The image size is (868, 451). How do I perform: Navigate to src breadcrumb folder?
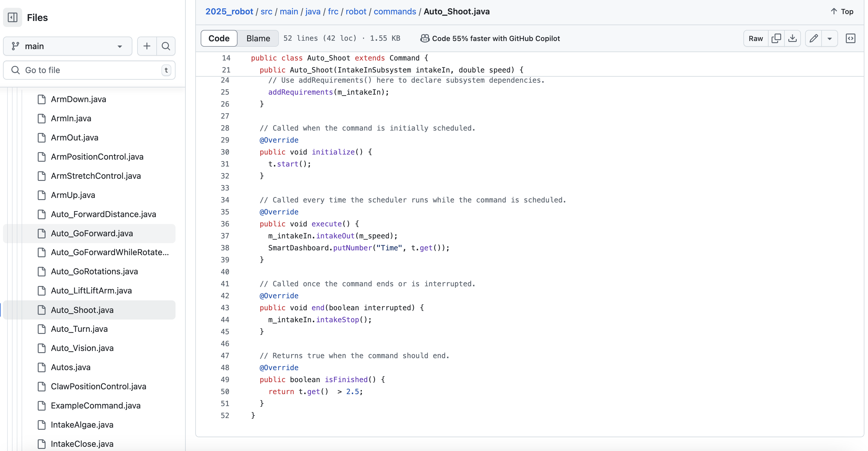pos(266,11)
